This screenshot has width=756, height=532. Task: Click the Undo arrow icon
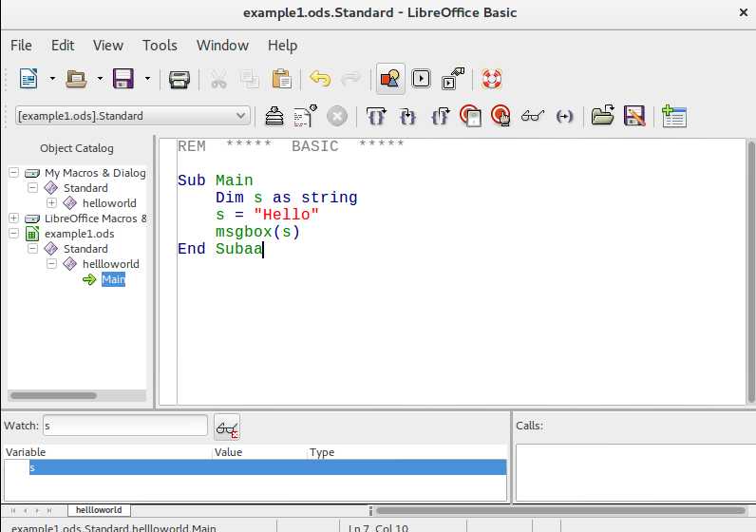pos(320,79)
